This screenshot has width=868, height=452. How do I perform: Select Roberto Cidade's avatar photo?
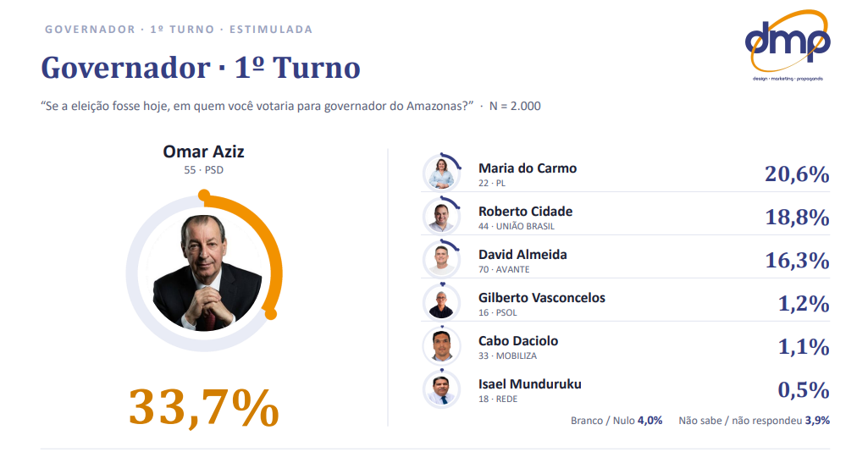click(442, 217)
